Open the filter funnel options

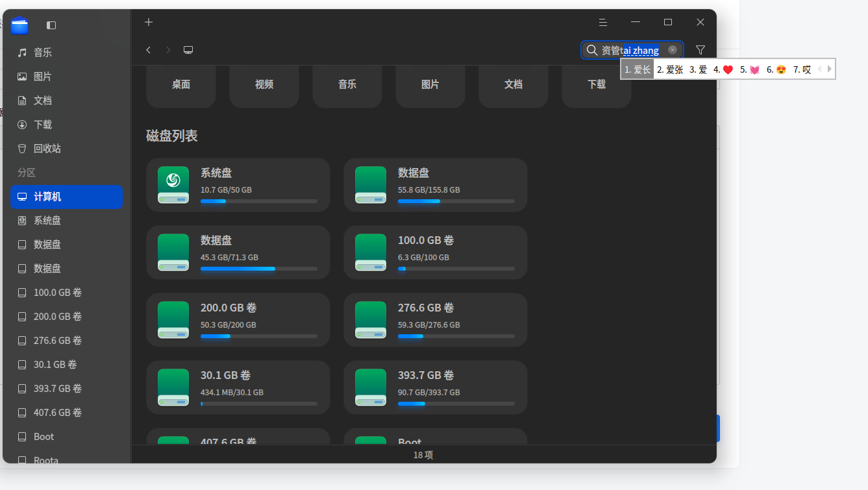click(x=701, y=50)
